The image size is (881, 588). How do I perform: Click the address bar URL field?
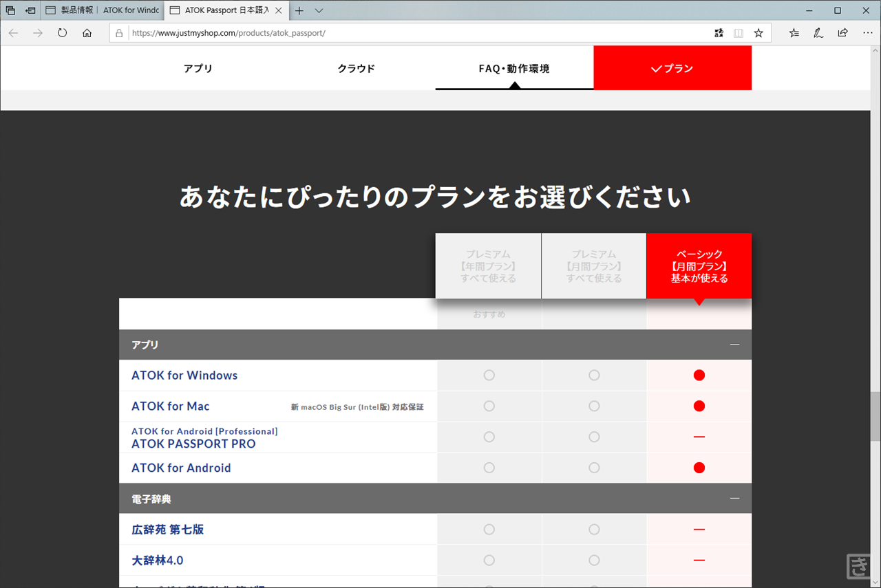413,33
